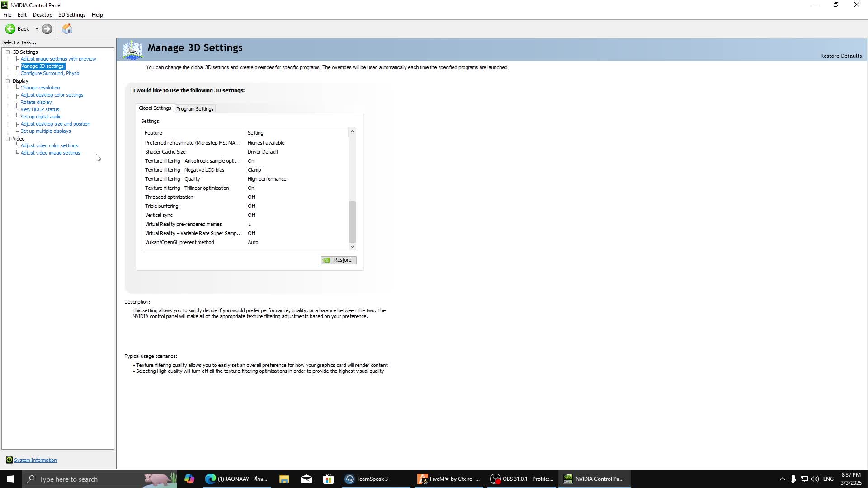Open the 3D Settings menu

pos(72,15)
